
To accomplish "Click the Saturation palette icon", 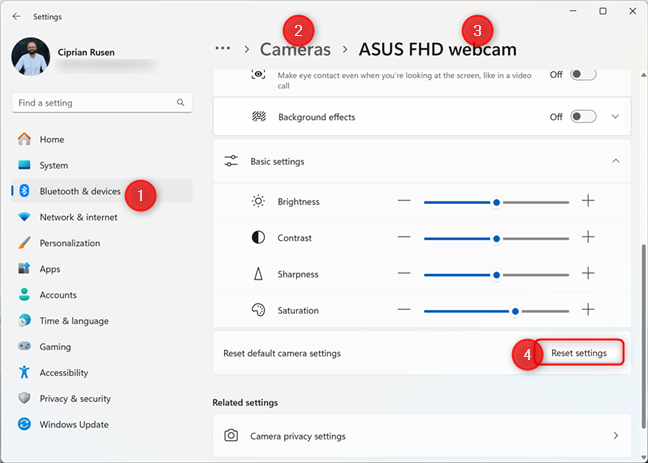I will point(258,310).
